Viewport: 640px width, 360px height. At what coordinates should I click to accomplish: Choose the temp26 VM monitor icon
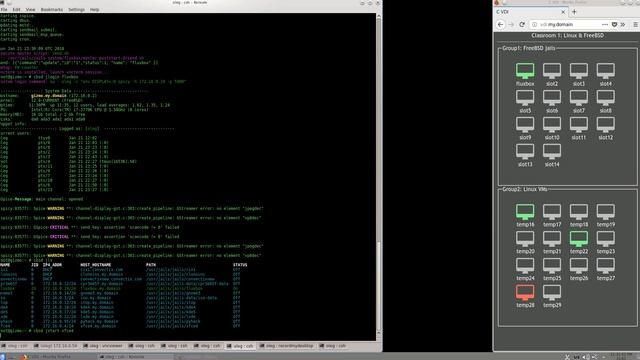pos(579,266)
